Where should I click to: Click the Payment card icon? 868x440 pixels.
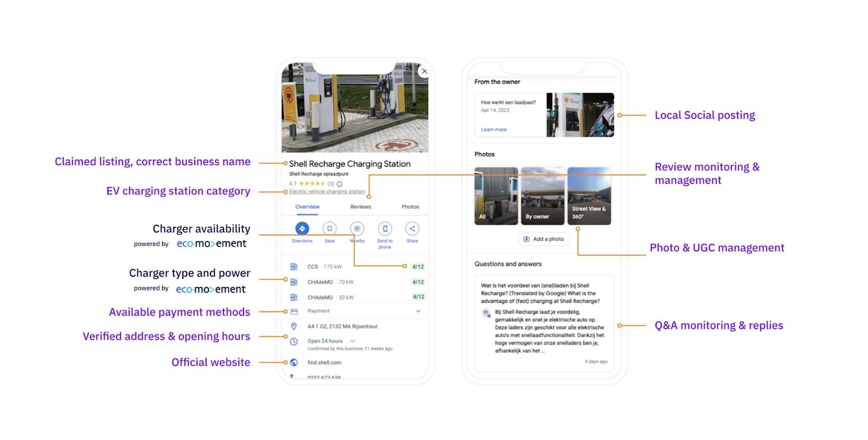click(294, 311)
